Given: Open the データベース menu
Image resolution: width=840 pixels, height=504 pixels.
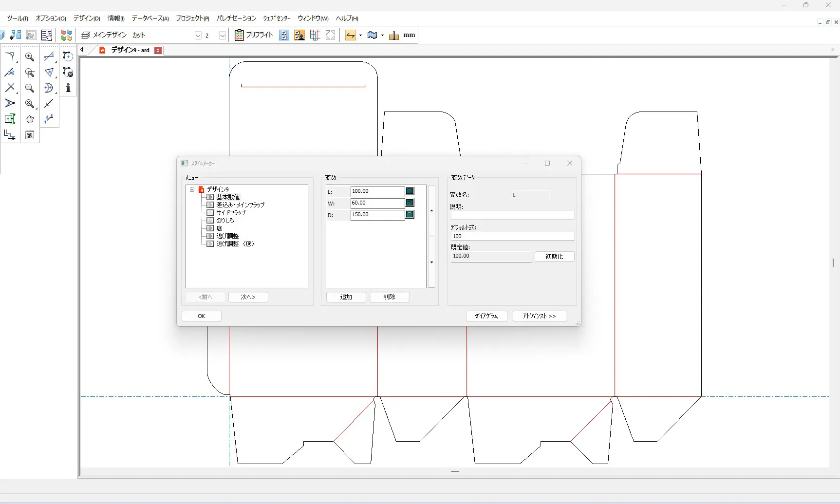Looking at the screenshot, I should 150,19.
